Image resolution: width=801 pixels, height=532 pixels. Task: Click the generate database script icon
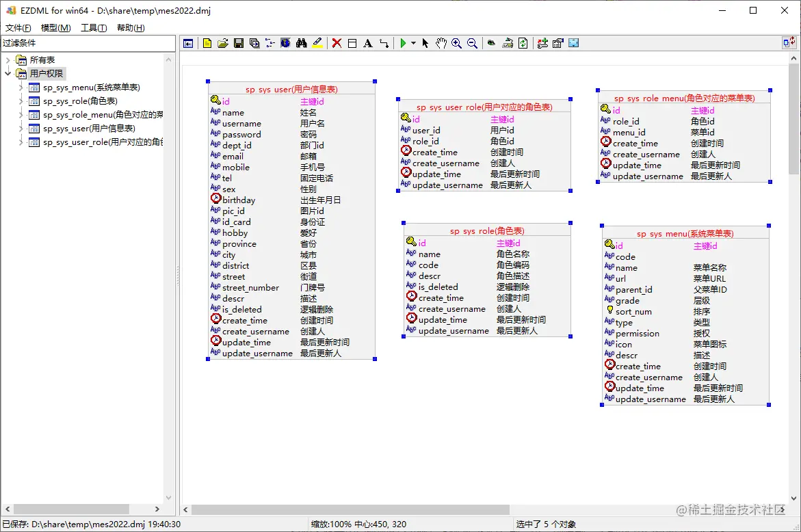(x=508, y=43)
